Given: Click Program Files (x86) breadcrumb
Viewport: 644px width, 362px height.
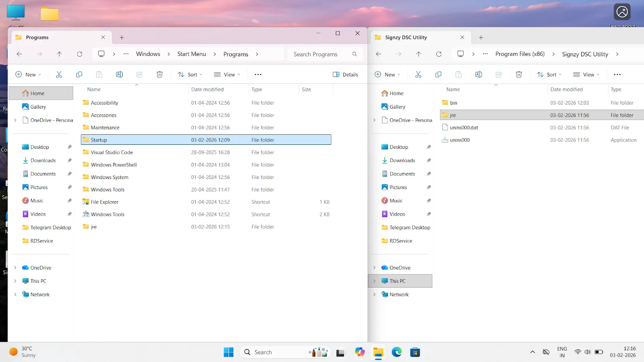Looking at the screenshot, I should [520, 54].
